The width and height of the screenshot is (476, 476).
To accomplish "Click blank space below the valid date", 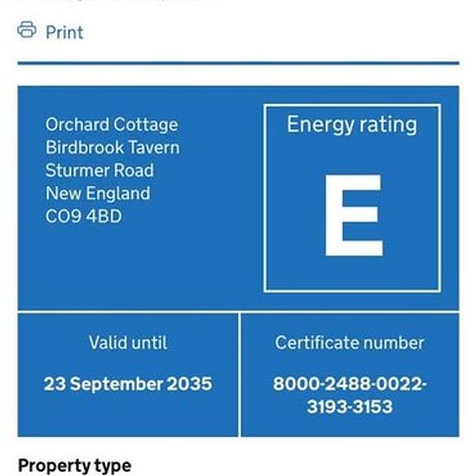I will click(128, 416).
